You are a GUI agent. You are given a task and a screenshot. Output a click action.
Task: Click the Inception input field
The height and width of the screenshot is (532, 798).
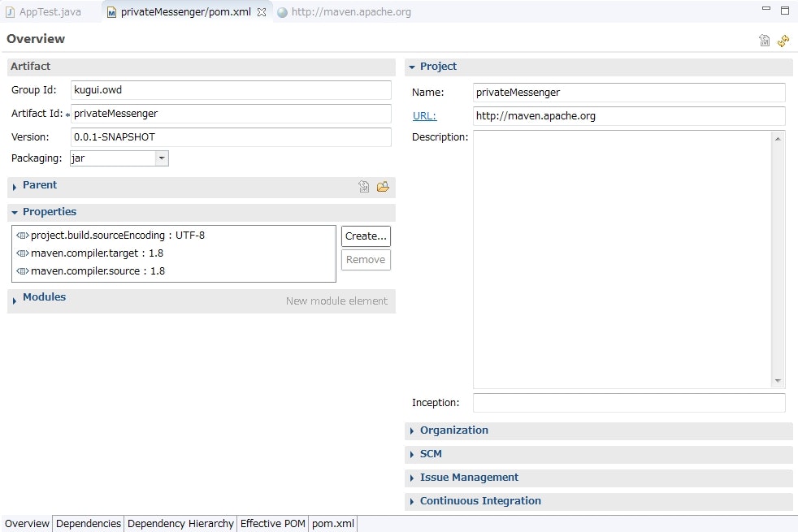[x=629, y=403]
